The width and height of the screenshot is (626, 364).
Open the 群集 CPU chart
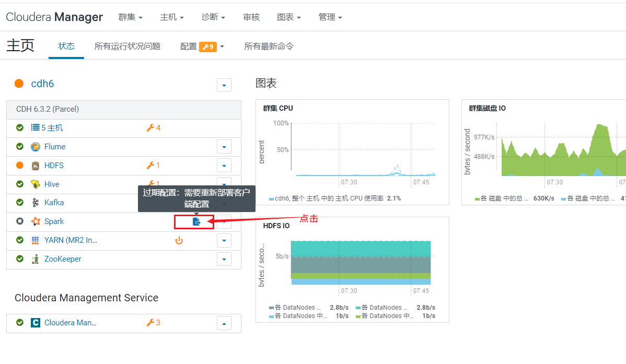click(353, 152)
